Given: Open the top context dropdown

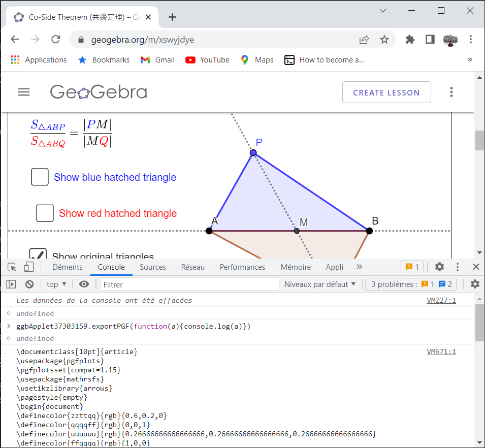Looking at the screenshot, I should [56, 284].
